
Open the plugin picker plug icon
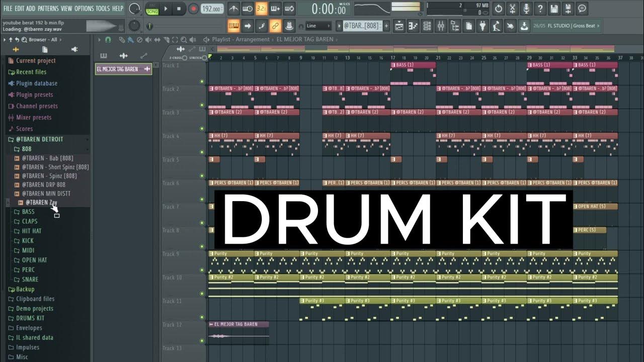point(483,26)
